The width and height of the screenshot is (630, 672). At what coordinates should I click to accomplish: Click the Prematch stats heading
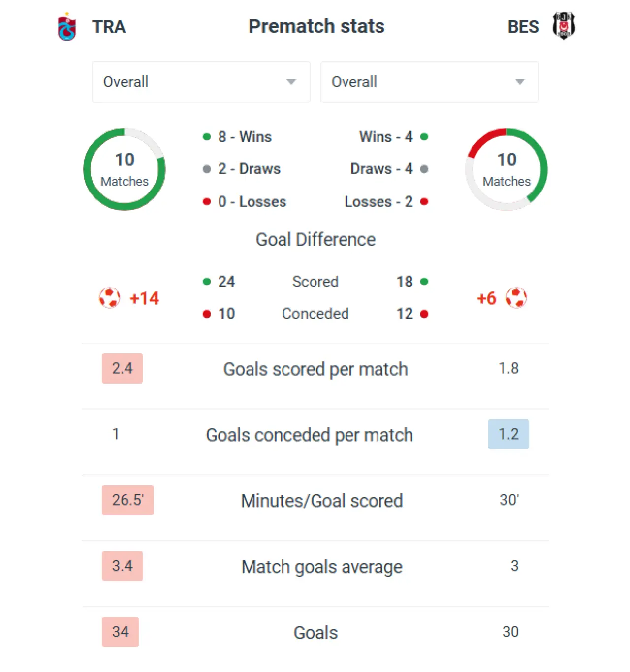pos(316,26)
